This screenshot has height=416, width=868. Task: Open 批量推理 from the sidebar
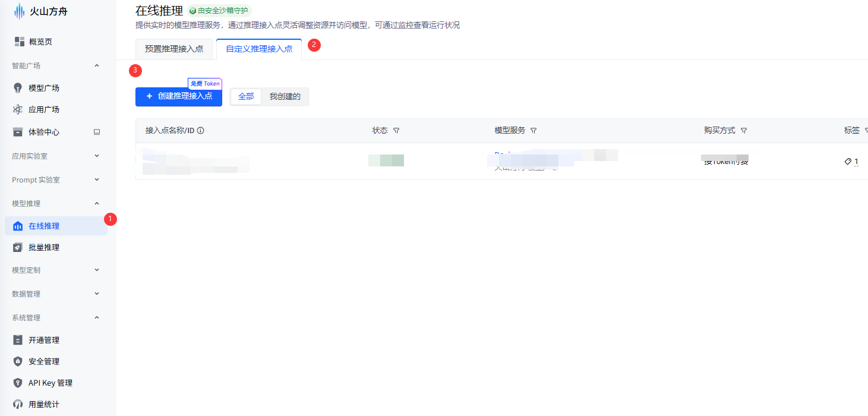pyautogui.click(x=43, y=247)
